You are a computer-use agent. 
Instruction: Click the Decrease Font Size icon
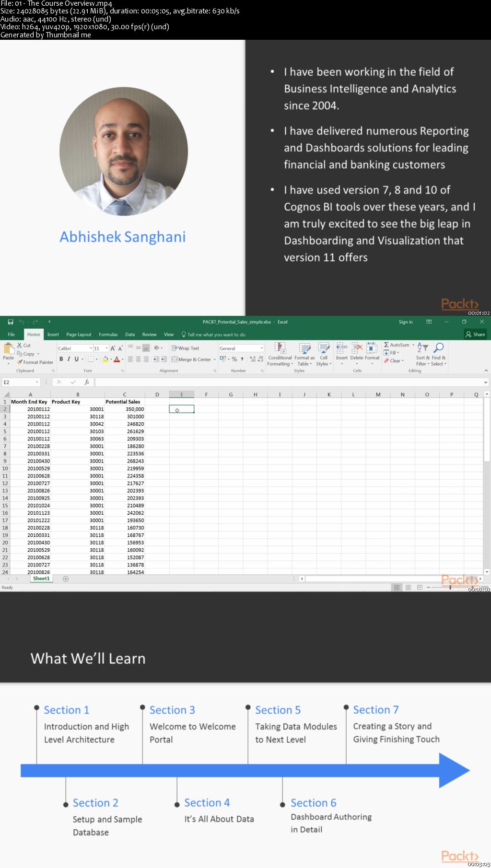120,348
